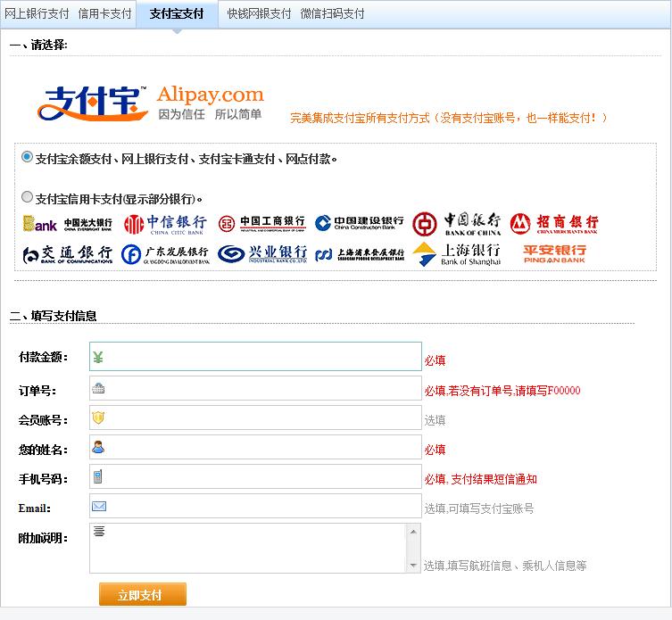Focus the 您的姓名 name field

pos(255,447)
